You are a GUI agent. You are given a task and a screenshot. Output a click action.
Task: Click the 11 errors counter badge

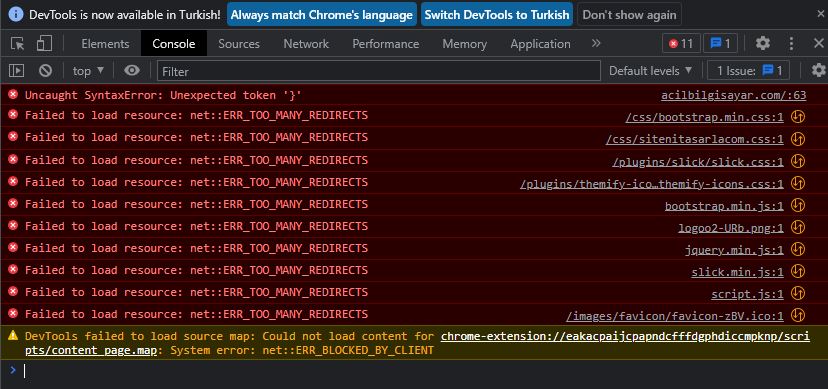(x=681, y=44)
